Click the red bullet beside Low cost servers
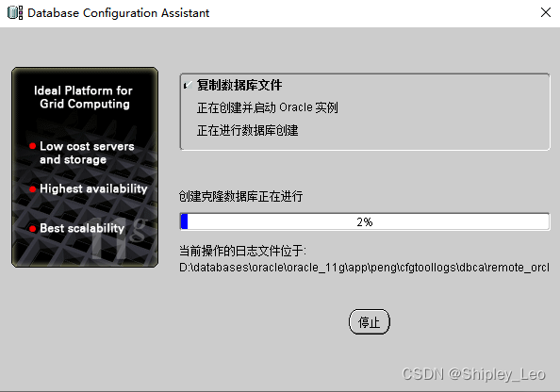Screen dimensions: 560x392 click(x=32, y=146)
